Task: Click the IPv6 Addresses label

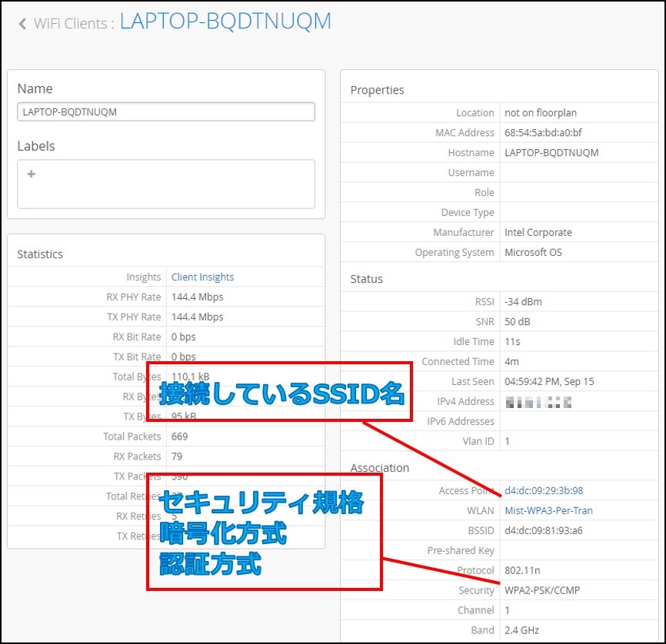Action: pyautogui.click(x=461, y=422)
